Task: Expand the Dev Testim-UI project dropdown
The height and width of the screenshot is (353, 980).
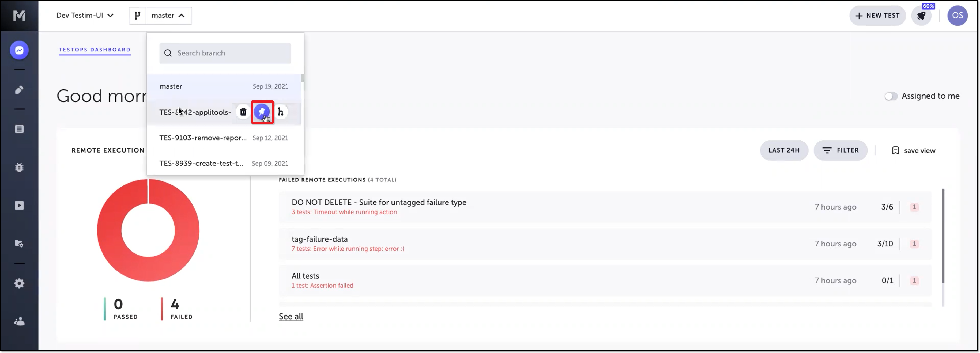Action: coord(85,16)
